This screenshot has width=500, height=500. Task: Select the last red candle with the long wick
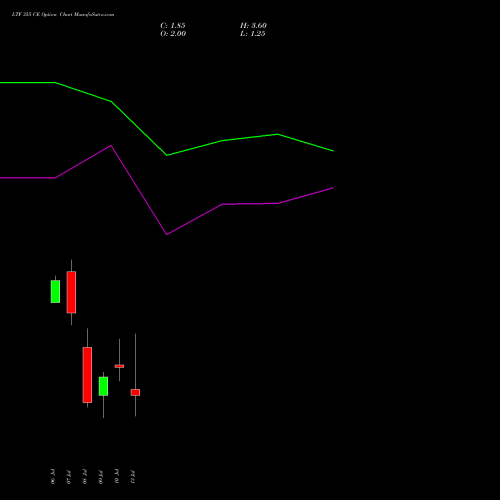click(x=135, y=392)
